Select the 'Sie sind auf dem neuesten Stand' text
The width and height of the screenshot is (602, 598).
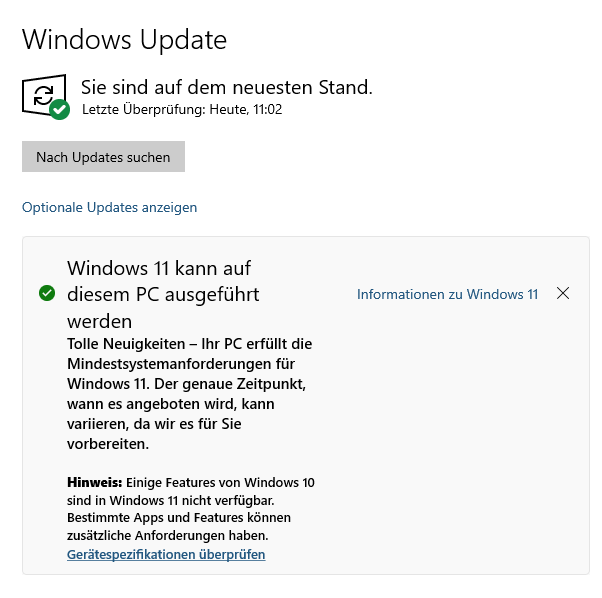[227, 88]
